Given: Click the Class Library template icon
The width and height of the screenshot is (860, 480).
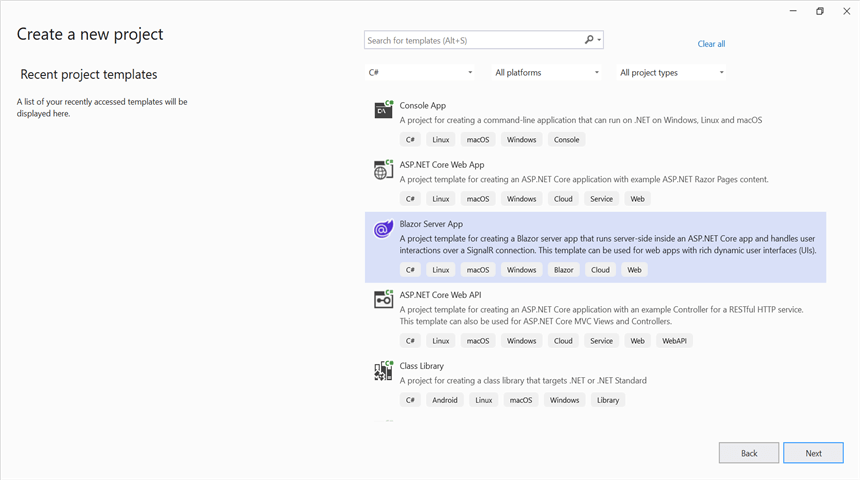Looking at the screenshot, I should coord(382,371).
